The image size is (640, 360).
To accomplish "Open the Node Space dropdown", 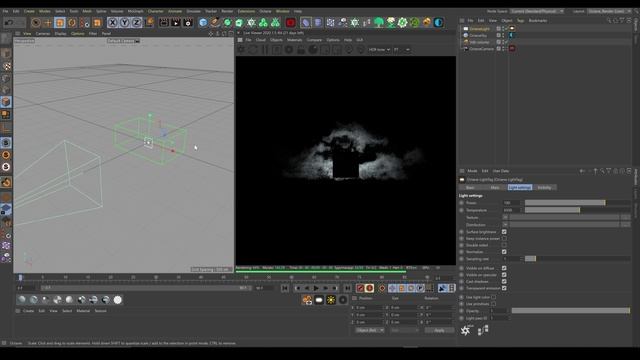I will (x=537, y=11).
